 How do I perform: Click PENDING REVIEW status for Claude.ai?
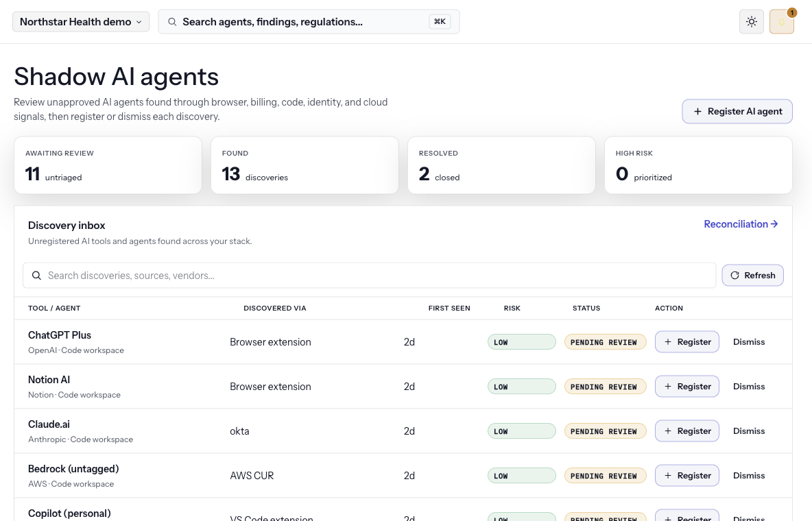605,431
